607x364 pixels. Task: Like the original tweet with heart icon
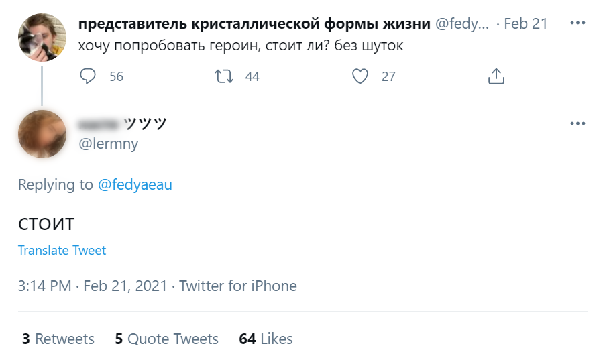pyautogui.click(x=360, y=76)
